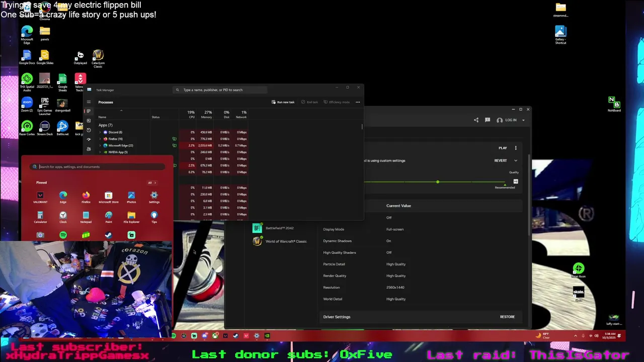Open the Outplayed desktop shortcut
The height and width of the screenshot is (362, 644).
point(80,58)
